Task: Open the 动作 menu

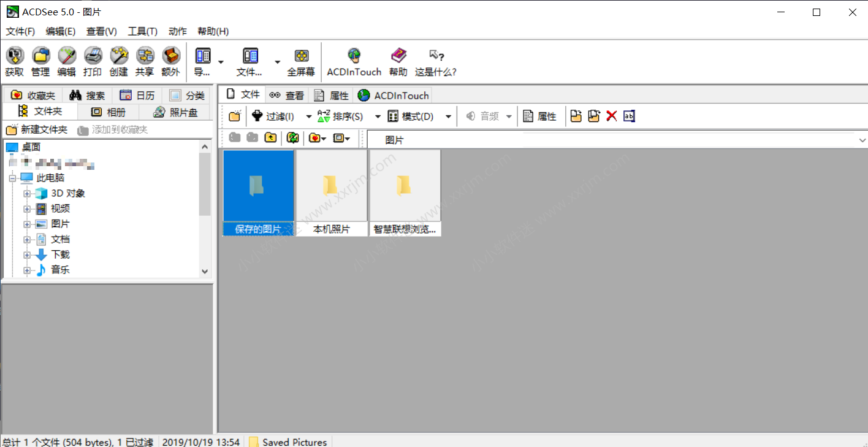Action: point(178,31)
